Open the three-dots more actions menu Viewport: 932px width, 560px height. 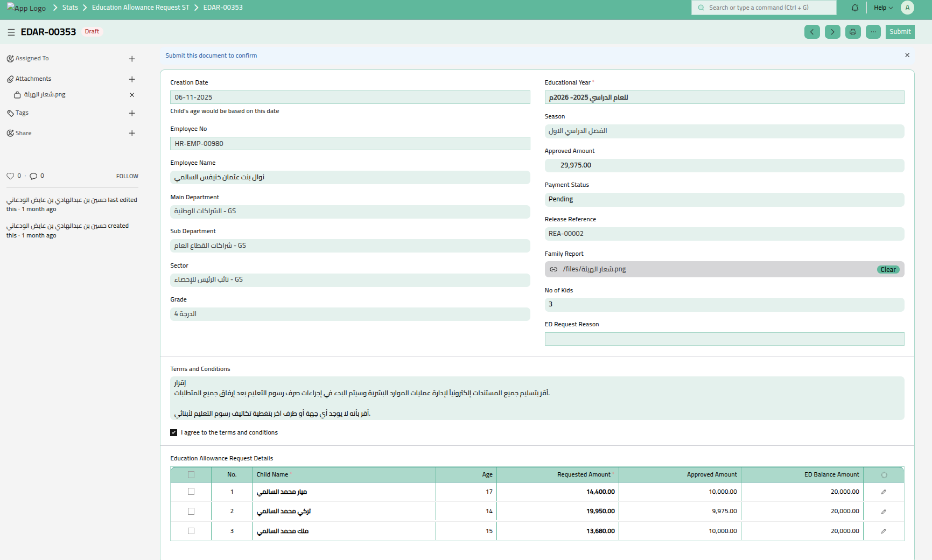tap(873, 32)
